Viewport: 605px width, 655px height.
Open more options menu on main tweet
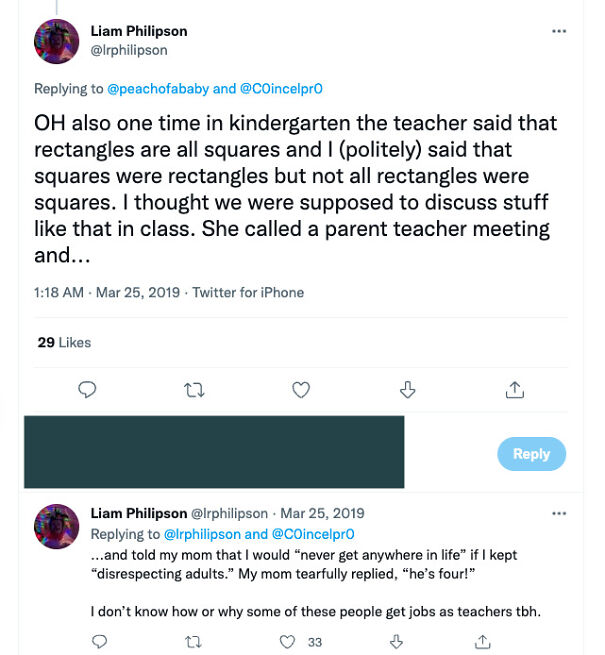coord(559,32)
